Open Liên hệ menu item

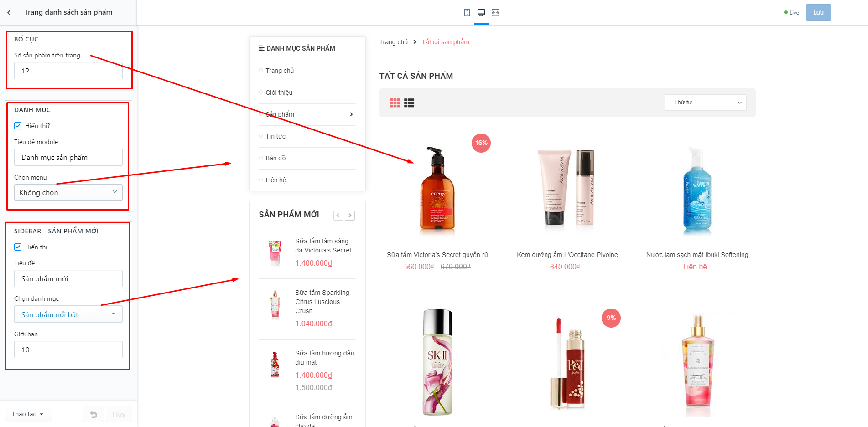pyautogui.click(x=276, y=180)
